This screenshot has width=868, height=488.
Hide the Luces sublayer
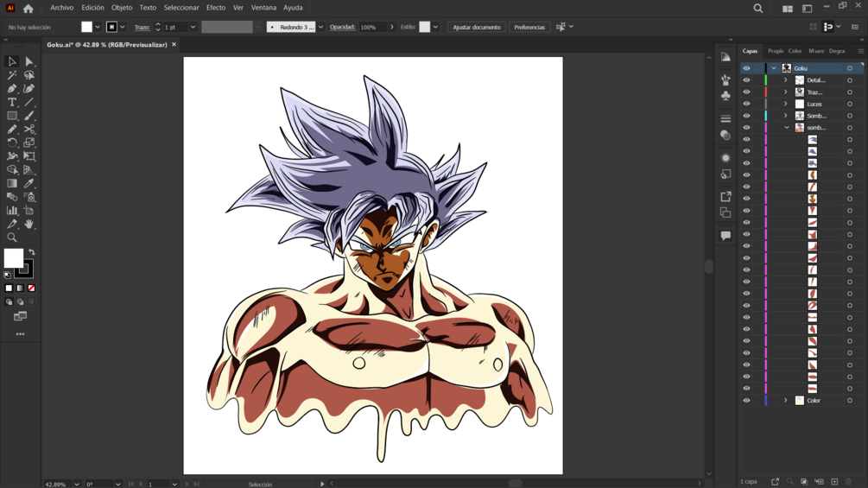click(746, 104)
